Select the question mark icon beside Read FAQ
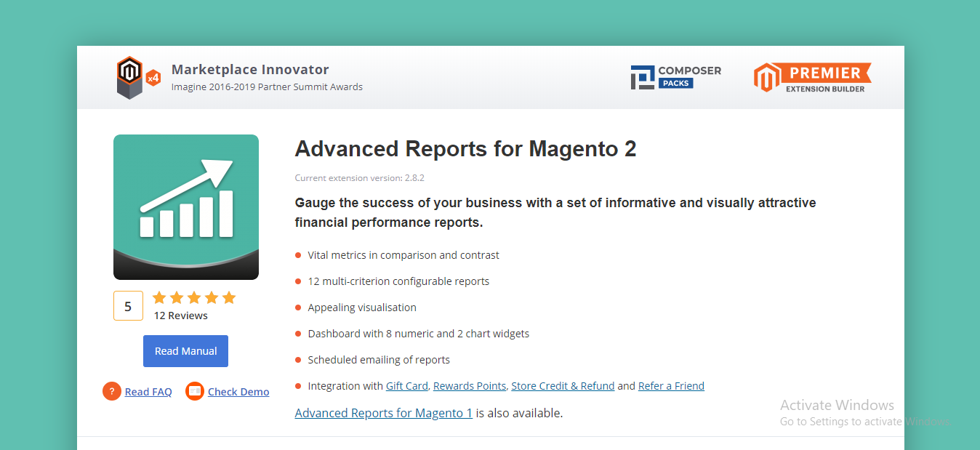980x450 pixels. [x=111, y=391]
